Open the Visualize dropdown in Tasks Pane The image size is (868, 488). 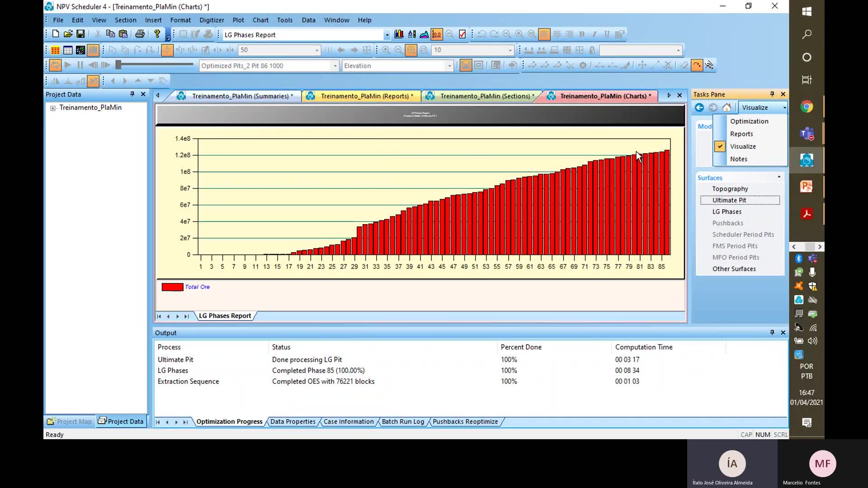click(784, 108)
